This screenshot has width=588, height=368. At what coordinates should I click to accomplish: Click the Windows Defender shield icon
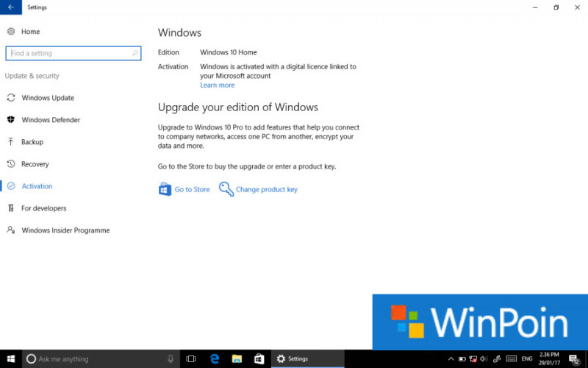click(x=11, y=120)
